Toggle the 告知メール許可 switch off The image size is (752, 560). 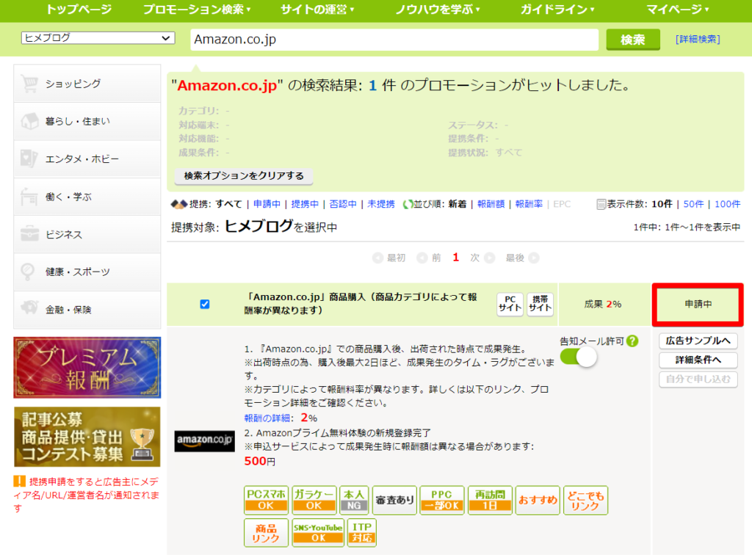click(x=579, y=357)
